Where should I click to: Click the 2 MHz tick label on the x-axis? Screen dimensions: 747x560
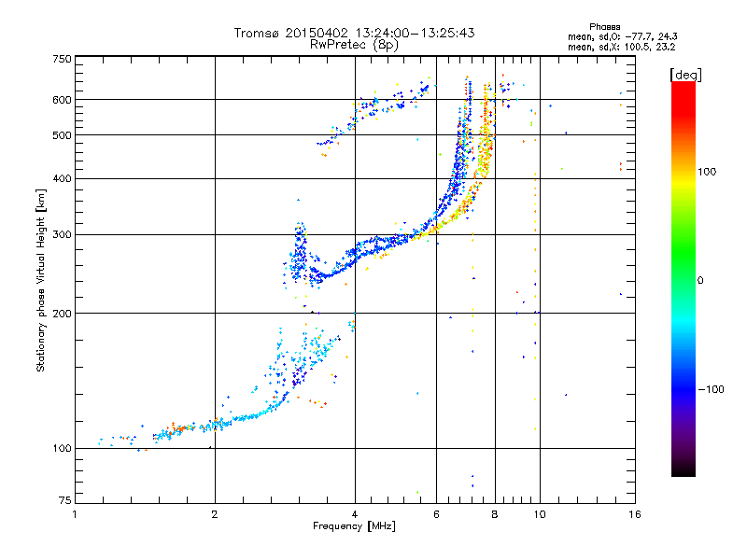click(215, 514)
